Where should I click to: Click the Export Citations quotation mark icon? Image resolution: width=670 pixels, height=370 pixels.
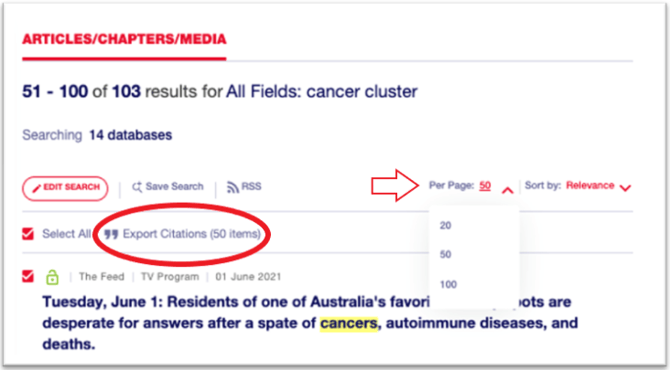pyautogui.click(x=111, y=234)
